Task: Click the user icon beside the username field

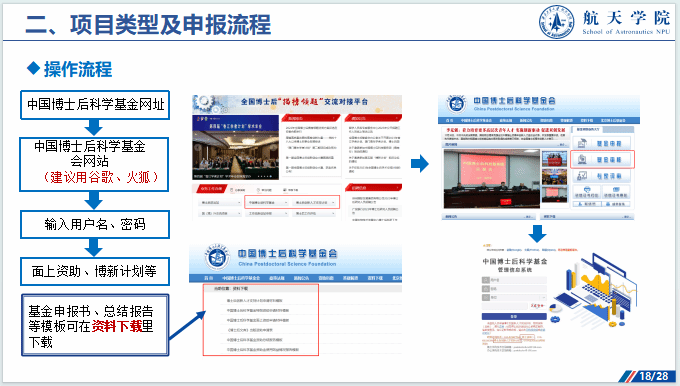Action: 486,280
